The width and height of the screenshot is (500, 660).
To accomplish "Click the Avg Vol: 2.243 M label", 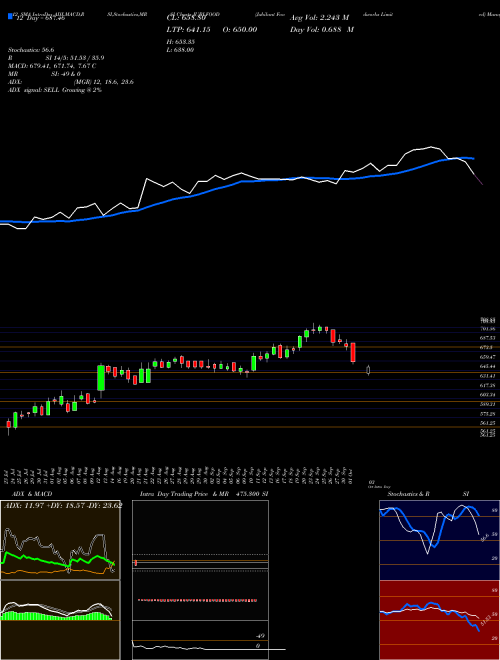I will coord(319,18).
